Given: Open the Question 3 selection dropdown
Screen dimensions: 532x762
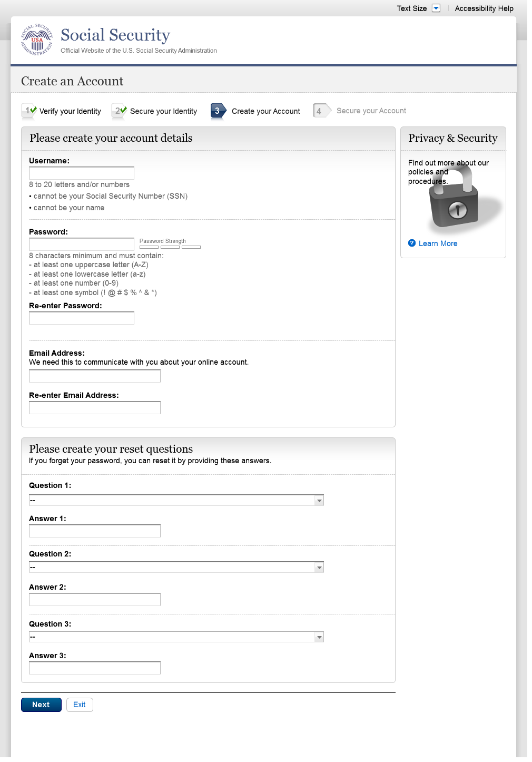Looking at the screenshot, I should [x=176, y=637].
